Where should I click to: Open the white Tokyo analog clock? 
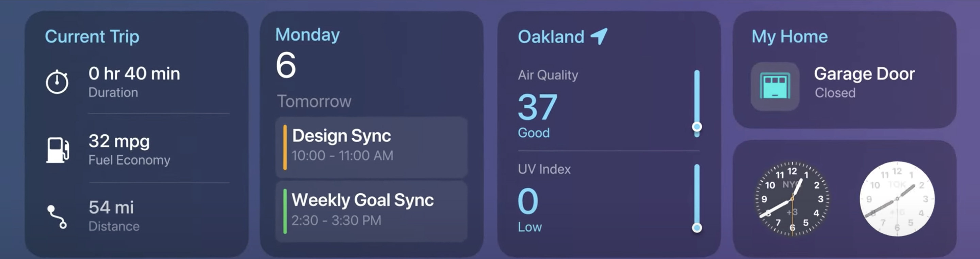897,198
